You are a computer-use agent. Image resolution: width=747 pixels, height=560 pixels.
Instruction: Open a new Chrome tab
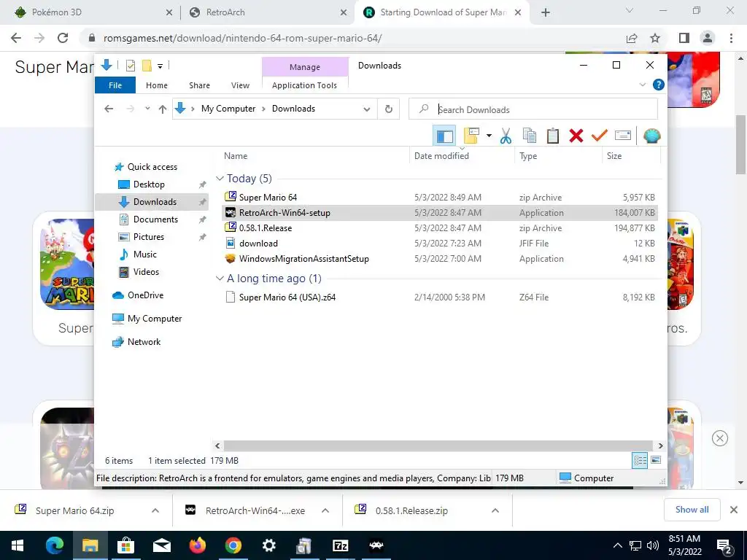[x=546, y=13]
